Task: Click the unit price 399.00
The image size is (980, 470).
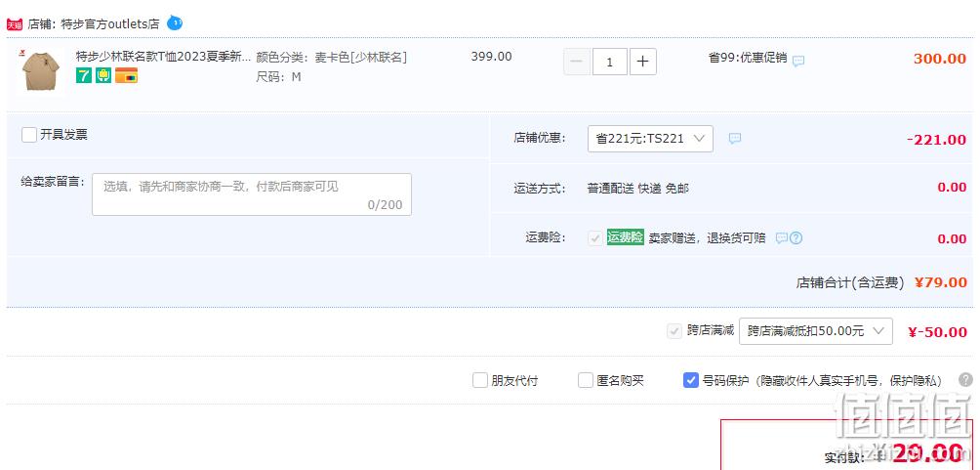Action: click(491, 57)
